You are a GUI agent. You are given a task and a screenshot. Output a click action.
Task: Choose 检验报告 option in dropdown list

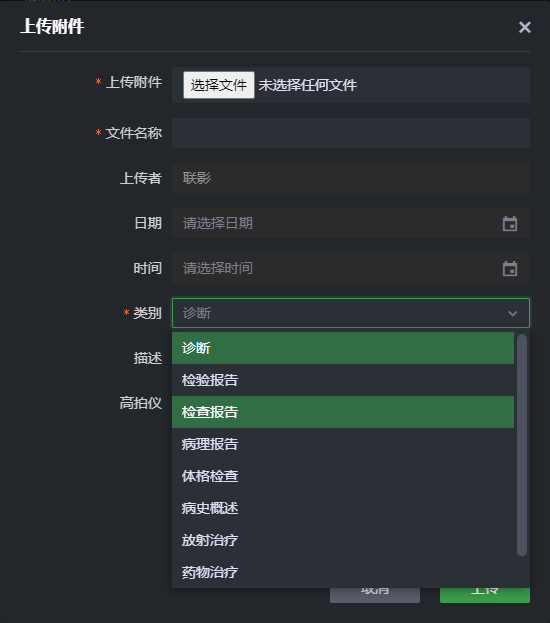coord(343,380)
